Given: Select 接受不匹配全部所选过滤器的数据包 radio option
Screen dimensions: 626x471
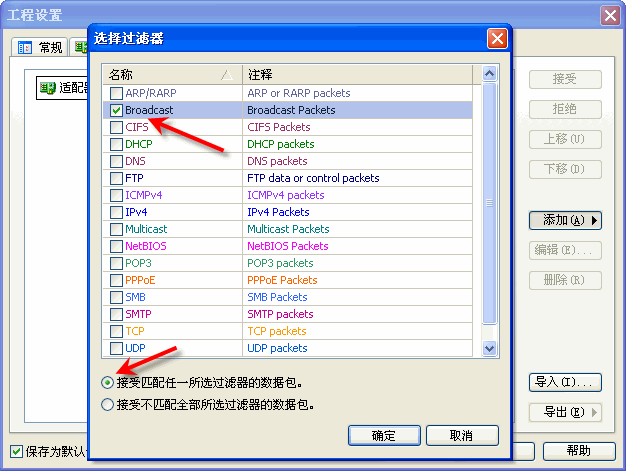Looking at the screenshot, I should 107,405.
